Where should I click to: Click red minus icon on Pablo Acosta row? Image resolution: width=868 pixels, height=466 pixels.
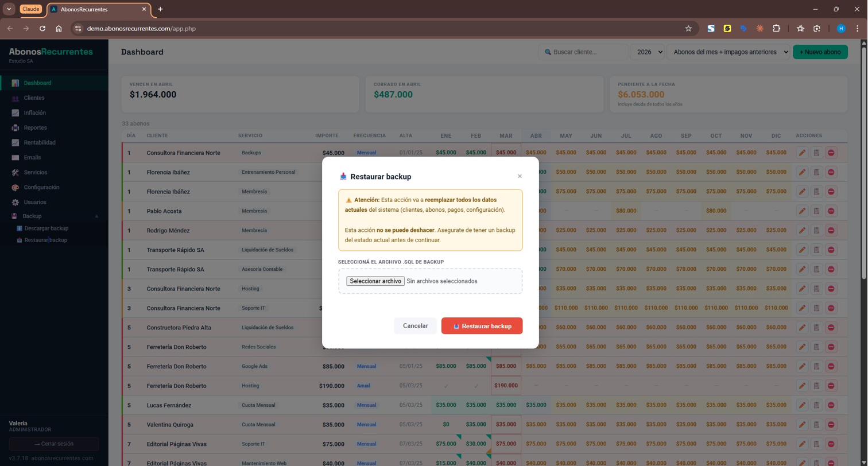(831, 211)
